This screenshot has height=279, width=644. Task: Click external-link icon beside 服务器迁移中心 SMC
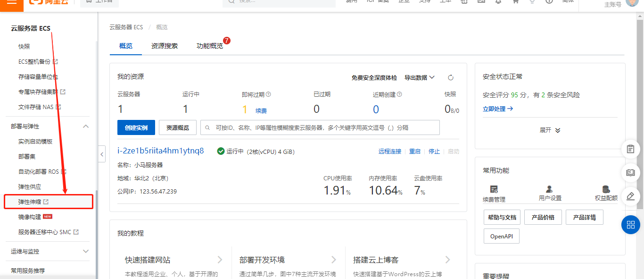coord(76,232)
